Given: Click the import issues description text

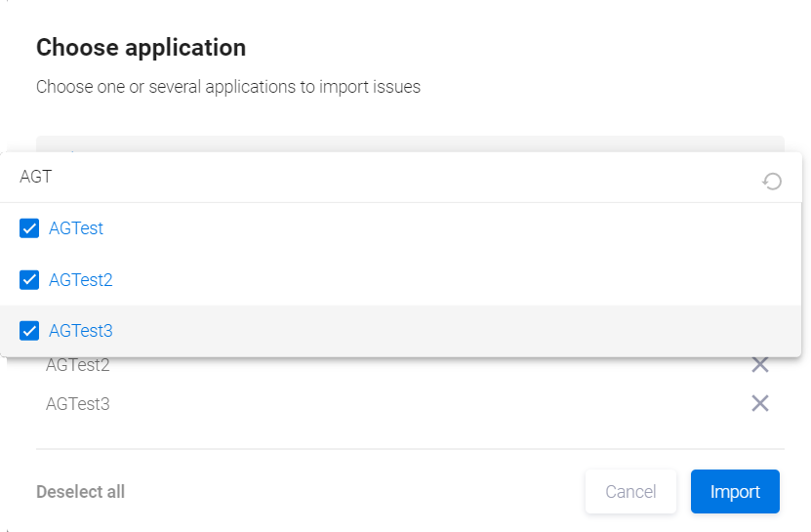Looking at the screenshot, I should 228,87.
